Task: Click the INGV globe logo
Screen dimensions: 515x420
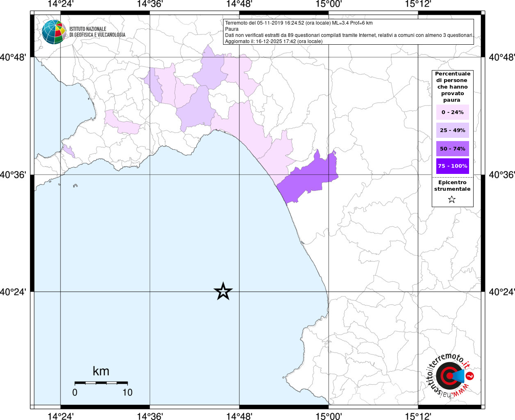Action: (54, 32)
